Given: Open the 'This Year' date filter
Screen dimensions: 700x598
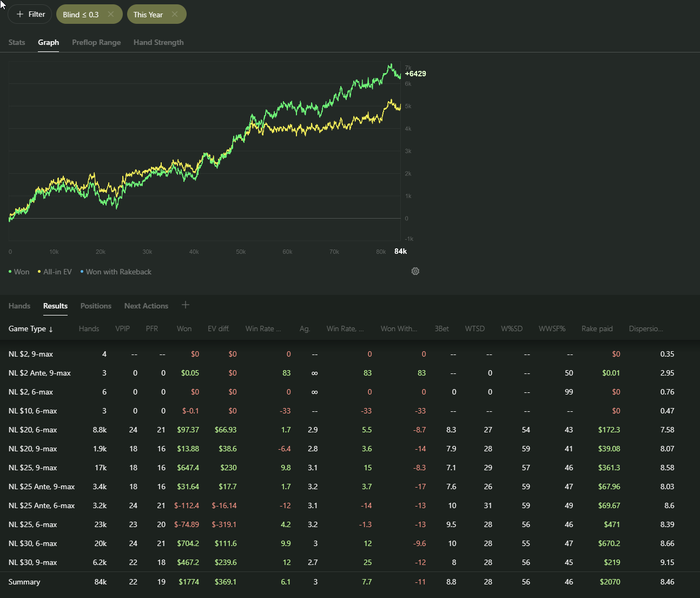Looking at the screenshot, I should tap(148, 15).
